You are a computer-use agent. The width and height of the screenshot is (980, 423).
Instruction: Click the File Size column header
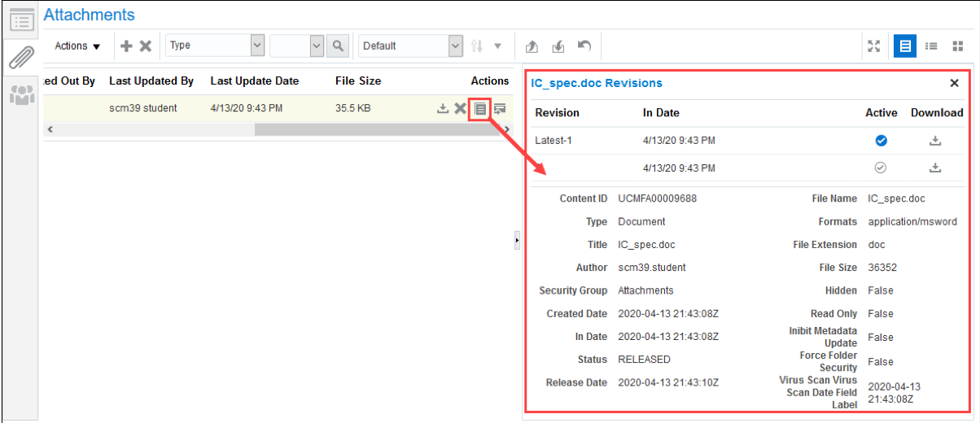(358, 81)
